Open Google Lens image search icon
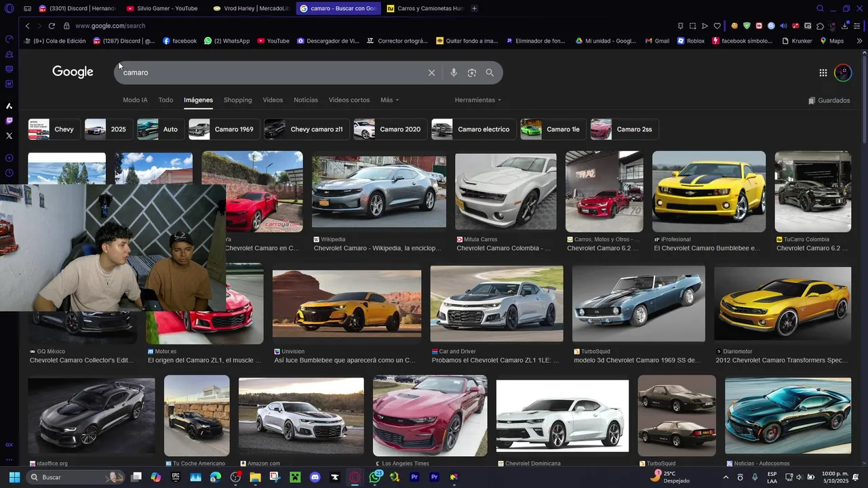 472,73
